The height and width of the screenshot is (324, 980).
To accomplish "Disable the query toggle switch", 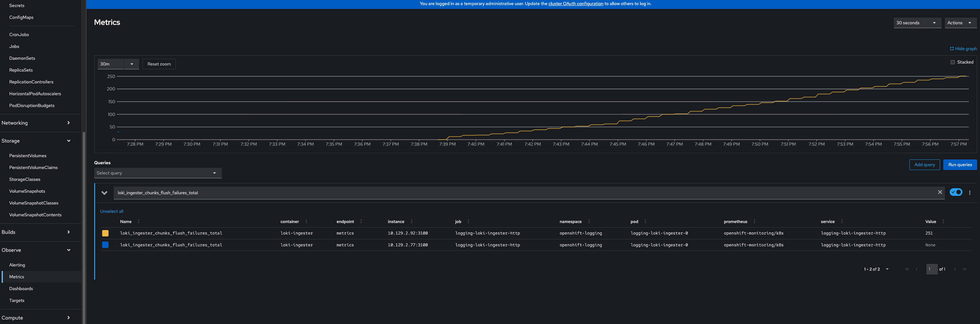I will 956,192.
